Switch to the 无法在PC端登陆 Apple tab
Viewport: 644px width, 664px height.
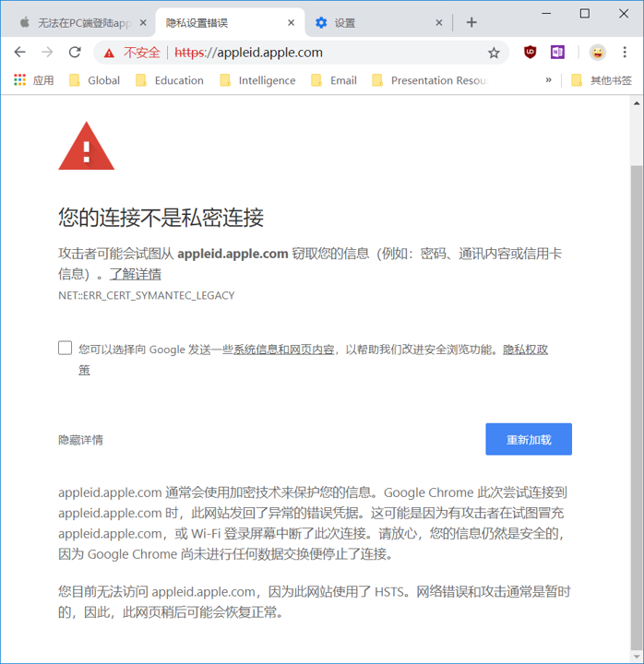(77, 23)
